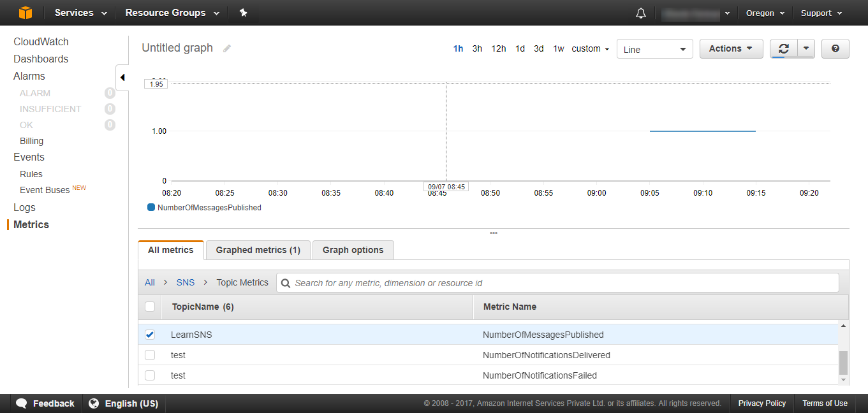This screenshot has height=413, width=868.
Task: Click the pin shortcut icon in top bar
Action: click(x=243, y=13)
